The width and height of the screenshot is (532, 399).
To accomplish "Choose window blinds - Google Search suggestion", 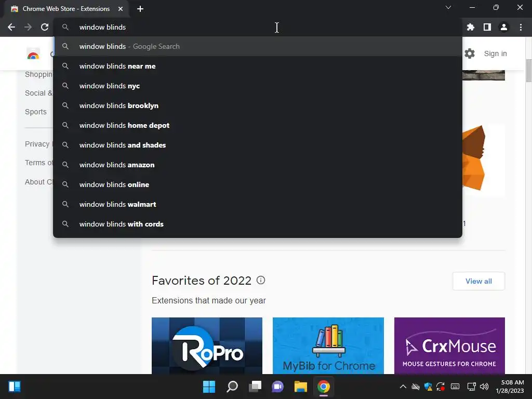I will [258, 46].
